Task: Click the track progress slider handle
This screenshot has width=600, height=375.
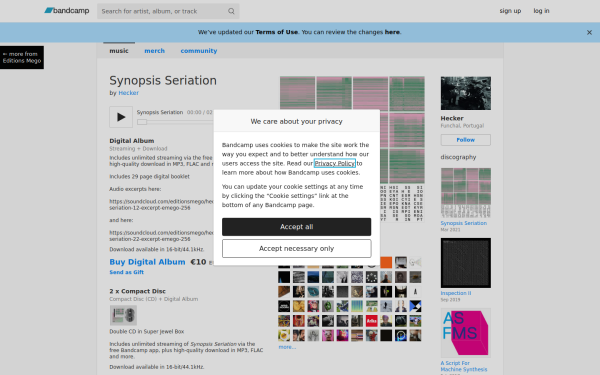Action: click(142, 122)
